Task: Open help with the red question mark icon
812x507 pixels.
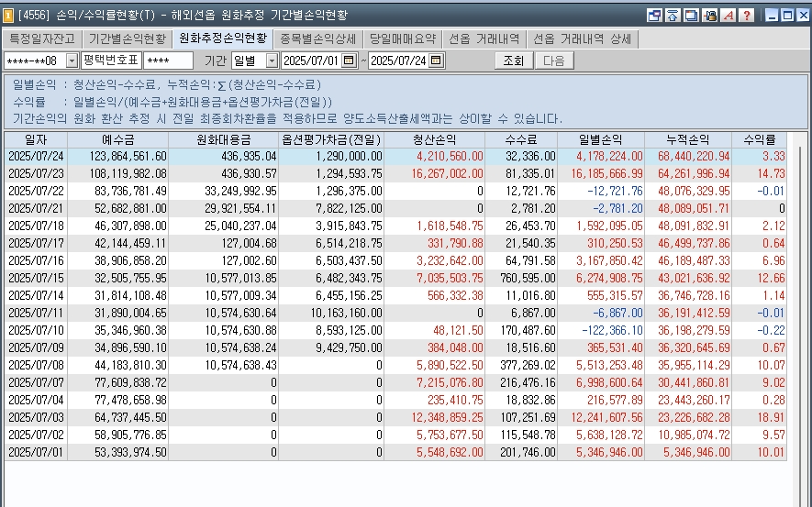Action: point(746,15)
